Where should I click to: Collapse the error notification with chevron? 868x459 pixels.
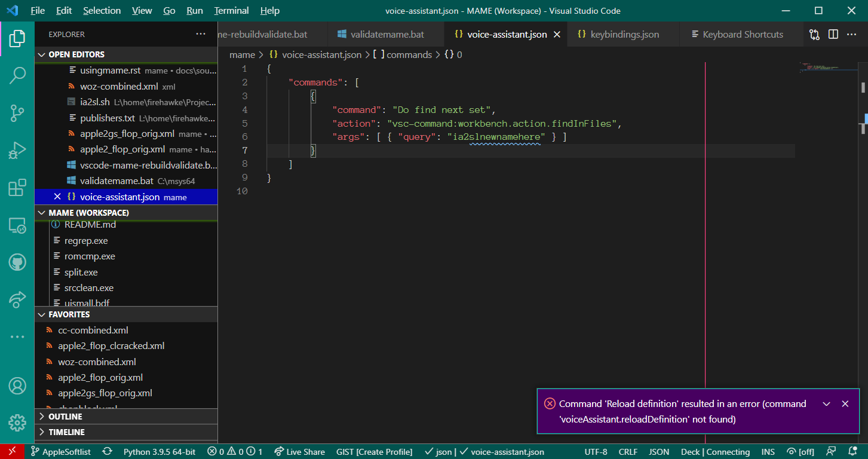coord(827,404)
